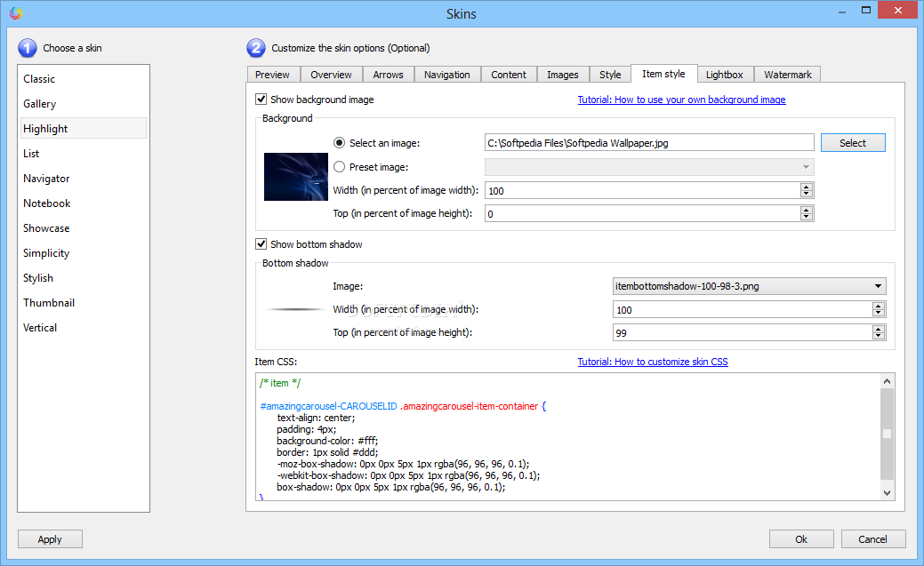Select the Highlight skin
This screenshot has height=566, width=924.
[x=83, y=129]
